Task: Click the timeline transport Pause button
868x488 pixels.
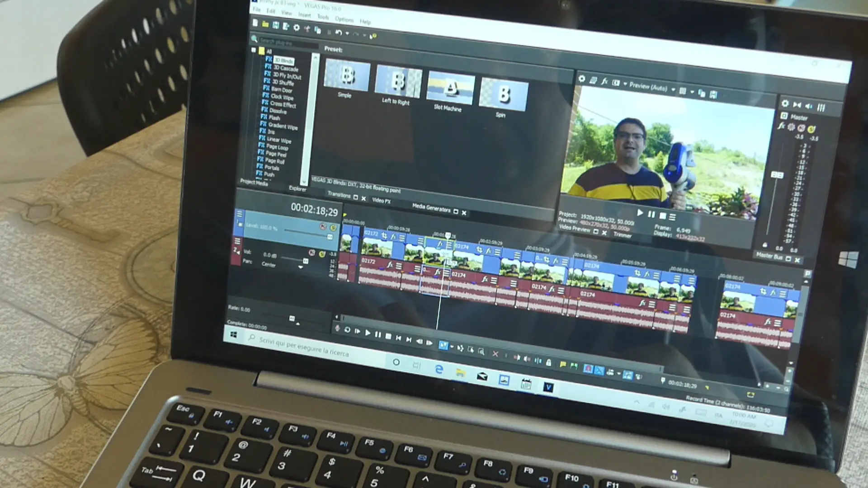Action: tap(378, 334)
